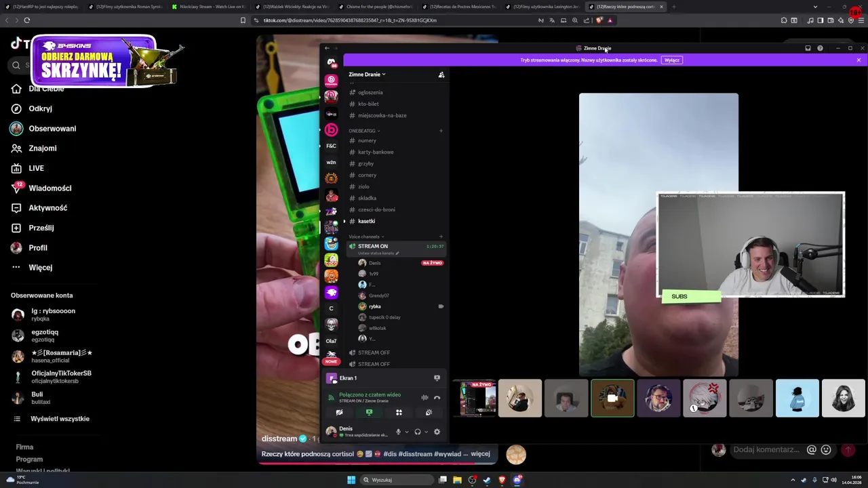Screen dimensions: 868x488
Task: Open the wżn server icon in Discord
Action: point(331,162)
